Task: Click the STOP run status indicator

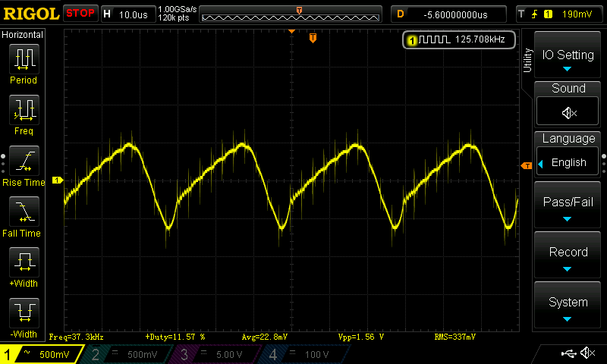Action: pyautogui.click(x=80, y=14)
